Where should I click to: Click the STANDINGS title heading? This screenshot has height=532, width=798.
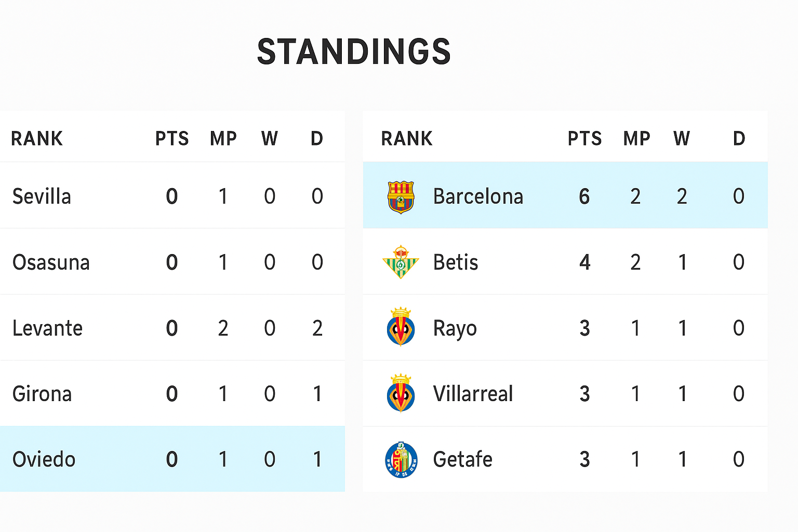(x=354, y=52)
